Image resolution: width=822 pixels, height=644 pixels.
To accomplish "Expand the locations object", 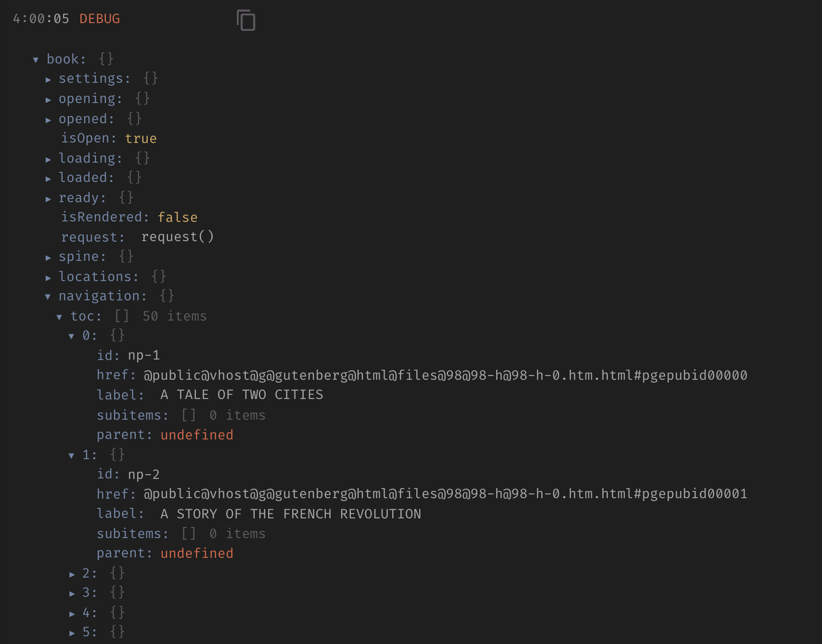I will point(49,277).
